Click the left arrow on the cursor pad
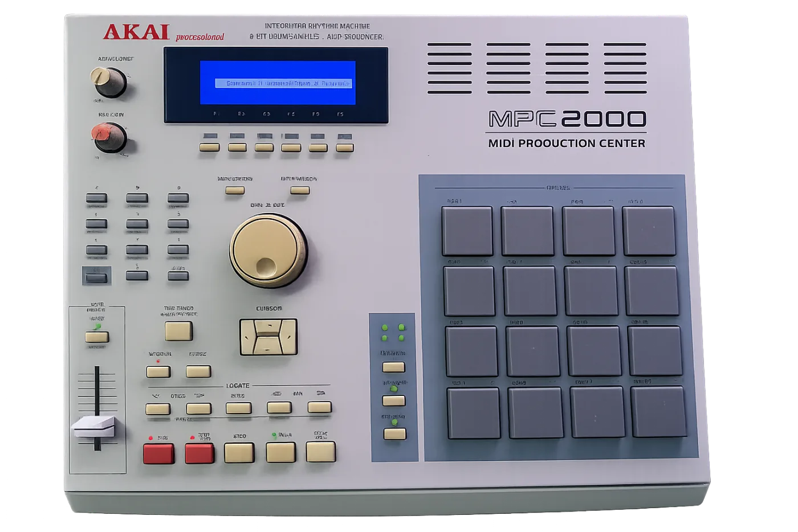 [247, 337]
